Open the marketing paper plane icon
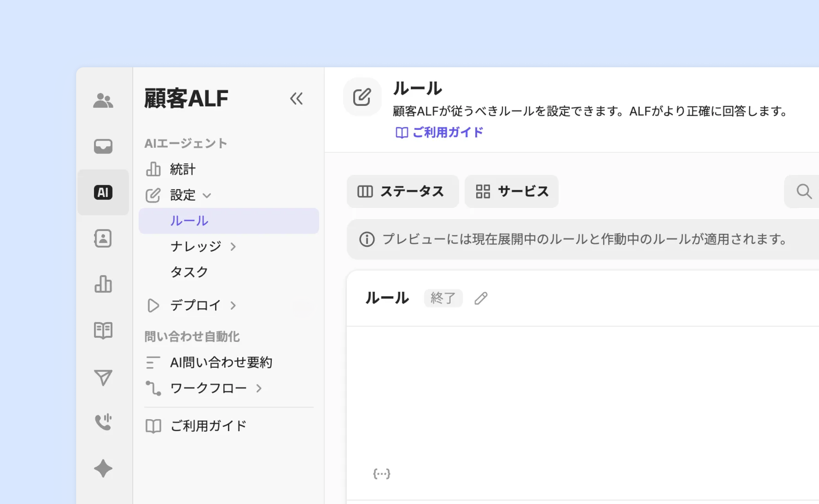 pyautogui.click(x=103, y=377)
